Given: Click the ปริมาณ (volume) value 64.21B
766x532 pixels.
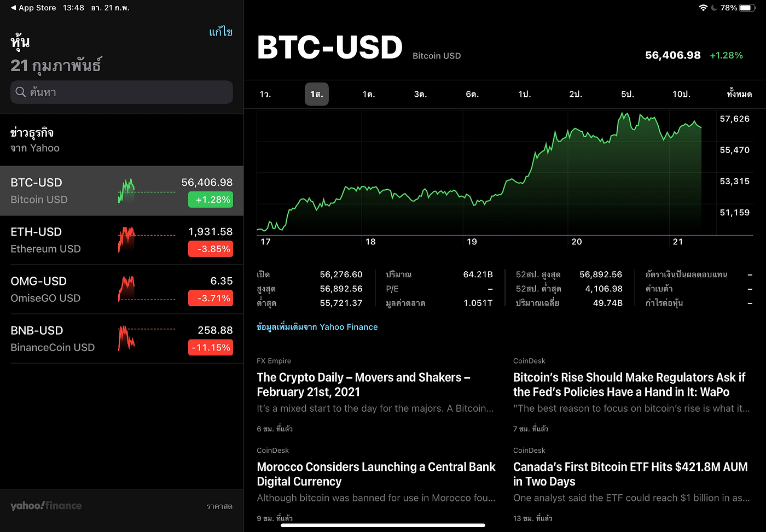Looking at the screenshot, I should point(478,274).
